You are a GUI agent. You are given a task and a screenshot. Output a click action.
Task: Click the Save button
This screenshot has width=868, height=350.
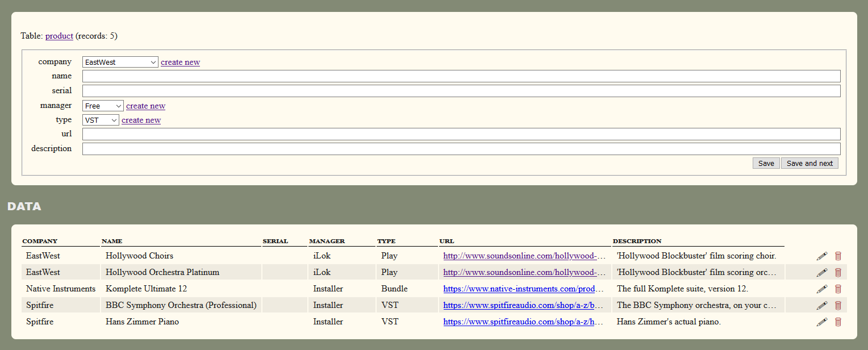coord(766,163)
